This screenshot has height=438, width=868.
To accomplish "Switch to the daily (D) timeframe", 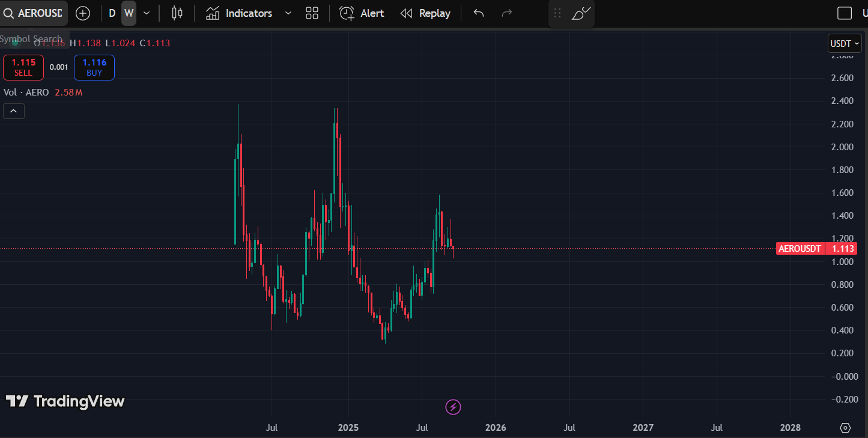I will pos(112,13).
